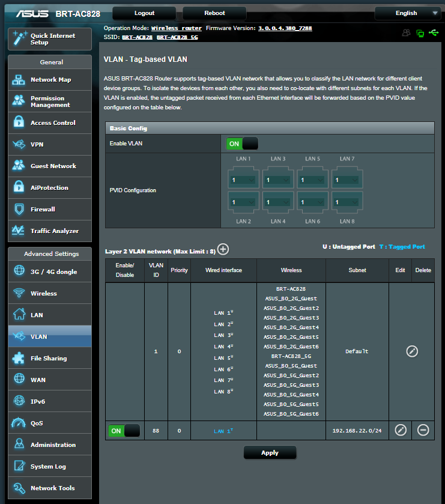The image size is (445, 504).
Task: Disable the VLAN 88 row switch
Action: [124, 431]
